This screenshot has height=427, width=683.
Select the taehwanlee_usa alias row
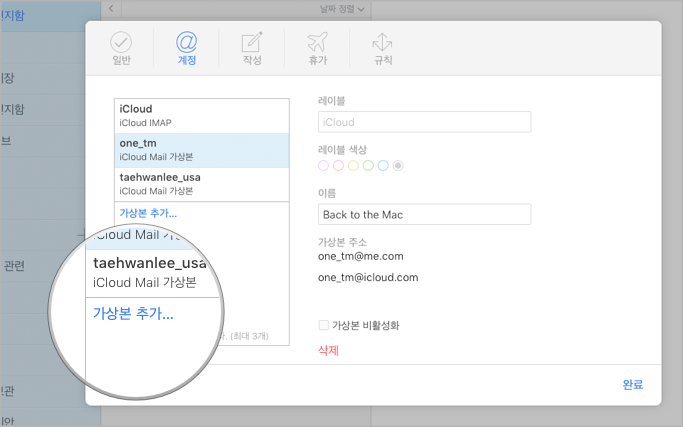tap(202, 184)
